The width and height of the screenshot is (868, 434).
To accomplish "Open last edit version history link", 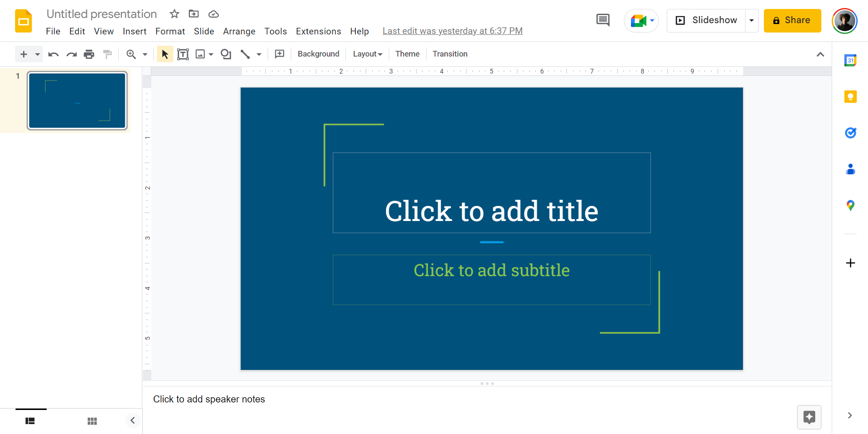I will coord(452,31).
